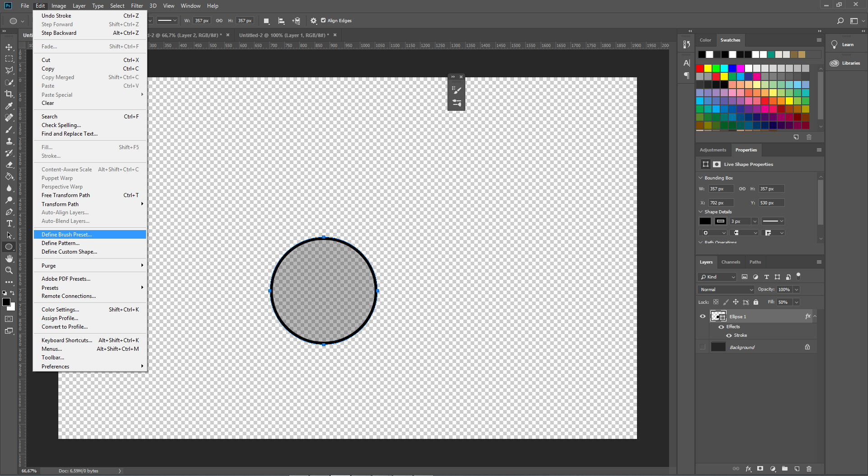868x476 pixels.
Task: Select the Ellipse shape tool
Action: pyautogui.click(x=9, y=247)
